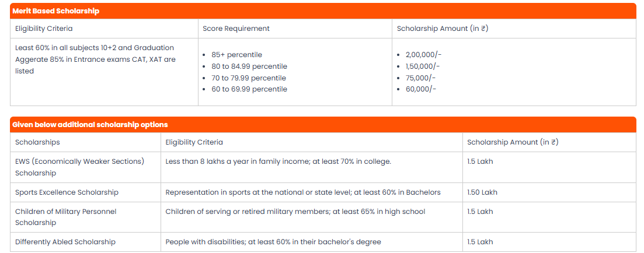Click the 75,000/- scholarship amount
This screenshot has height=253, width=644.
point(420,78)
